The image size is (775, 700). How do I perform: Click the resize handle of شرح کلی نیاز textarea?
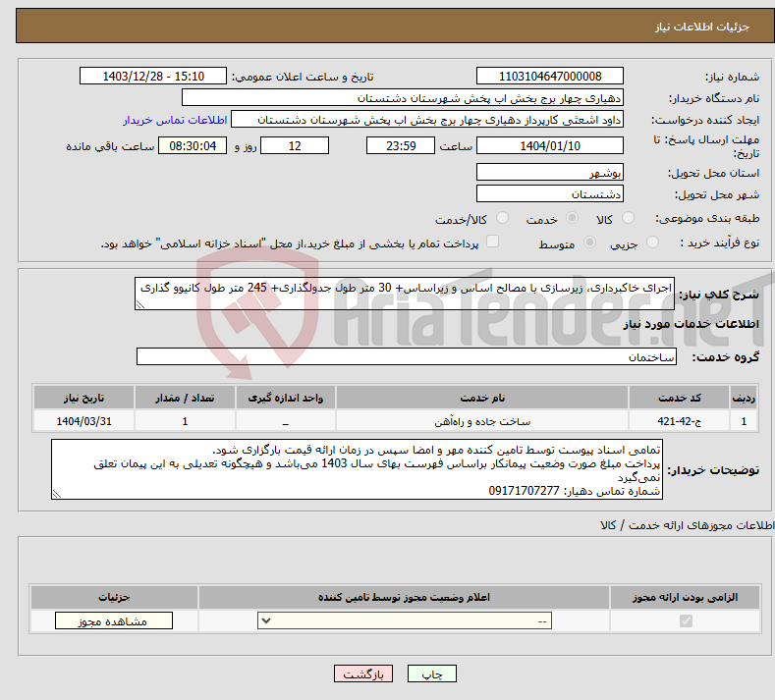[x=140, y=304]
